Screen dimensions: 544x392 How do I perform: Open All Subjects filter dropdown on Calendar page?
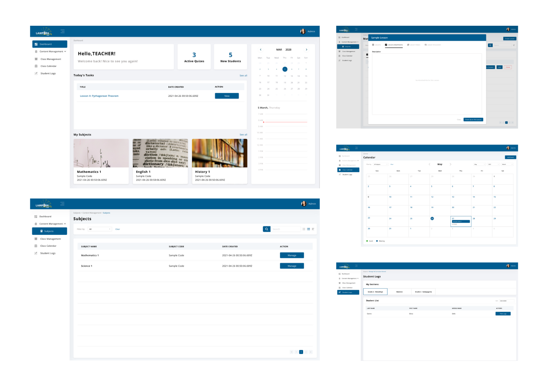381,164
